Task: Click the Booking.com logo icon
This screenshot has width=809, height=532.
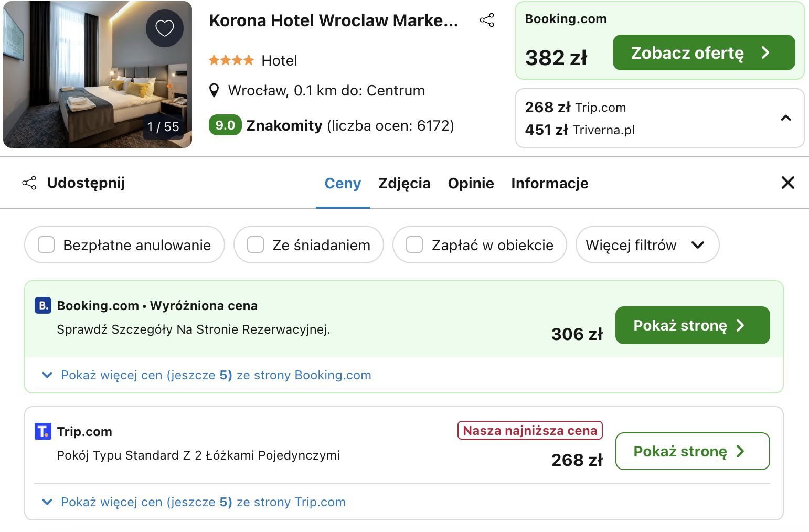Action: pyautogui.click(x=43, y=305)
